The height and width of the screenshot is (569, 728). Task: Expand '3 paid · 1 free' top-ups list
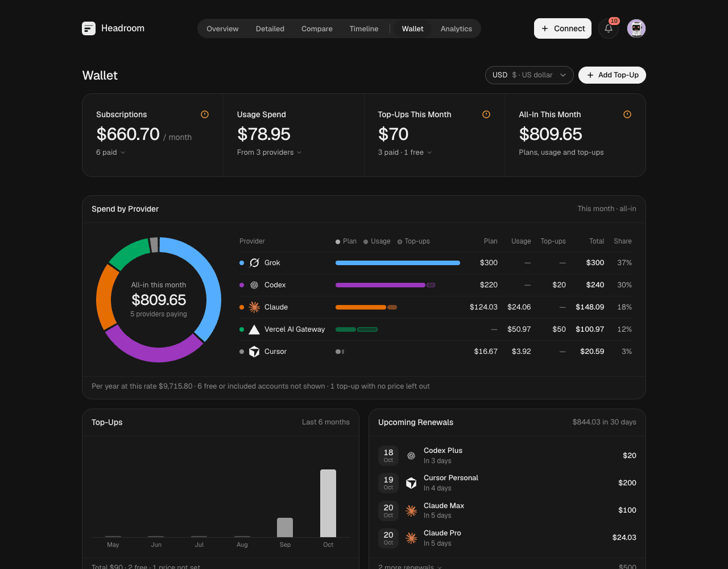405,152
